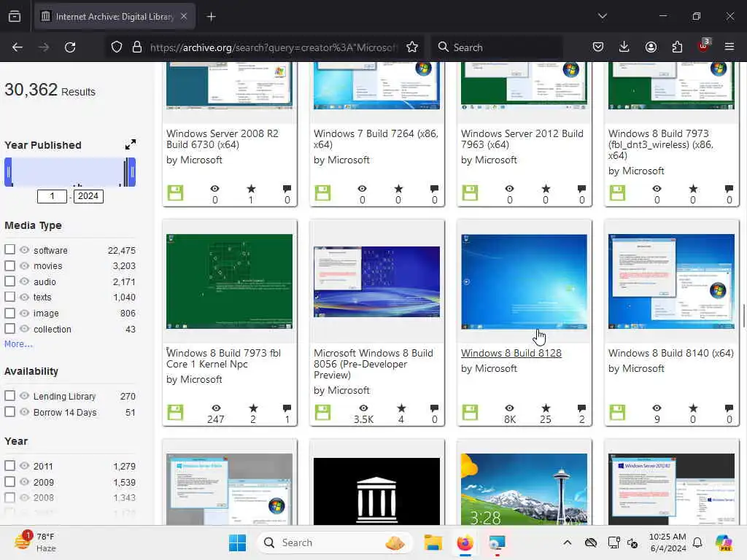Check the texts media type filter
Image resolution: width=747 pixels, height=560 pixels.
coord(9,297)
